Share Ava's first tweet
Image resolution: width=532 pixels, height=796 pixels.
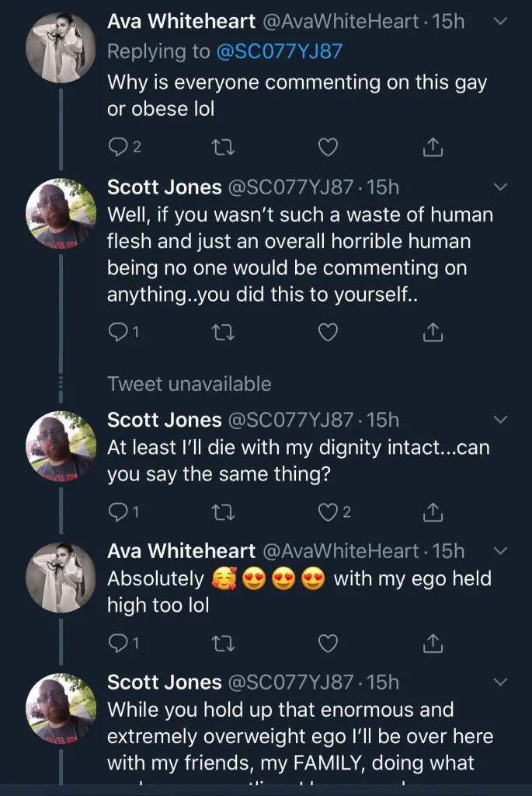pyautogui.click(x=433, y=146)
